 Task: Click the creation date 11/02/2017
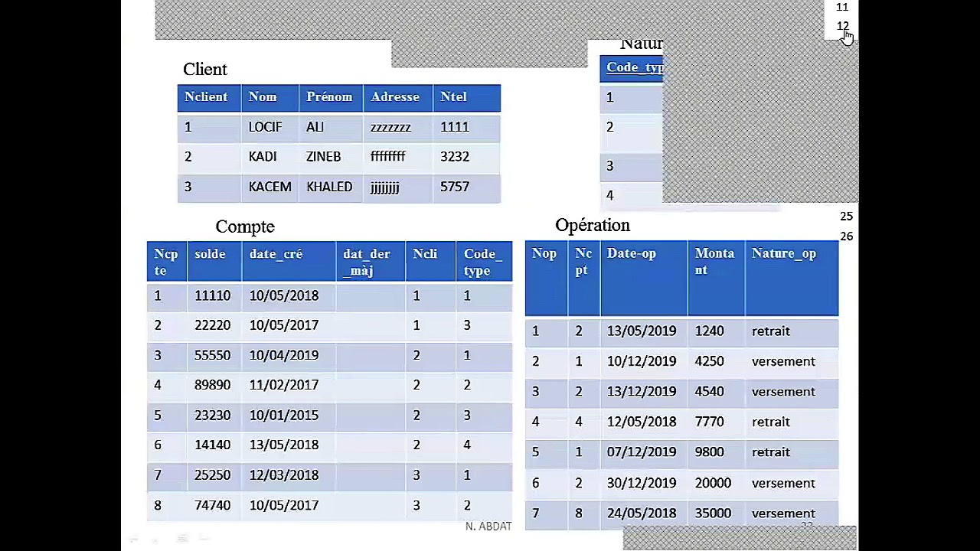283,385
